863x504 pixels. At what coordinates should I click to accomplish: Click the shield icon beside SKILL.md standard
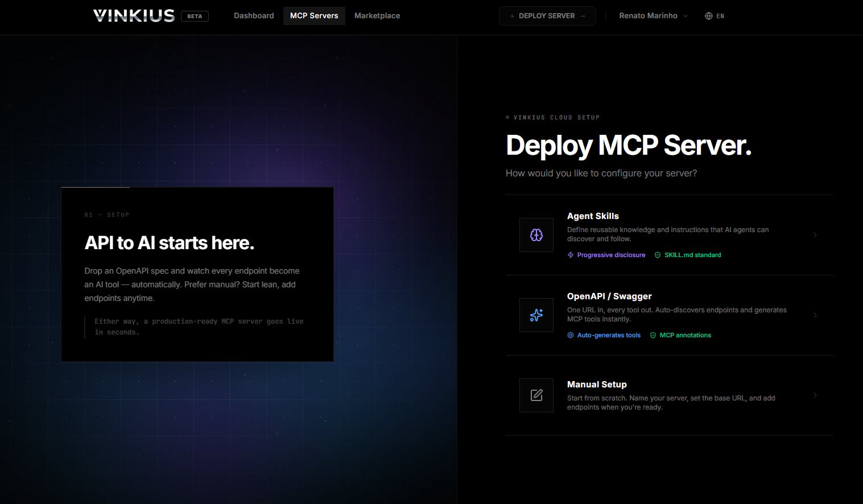click(x=658, y=255)
